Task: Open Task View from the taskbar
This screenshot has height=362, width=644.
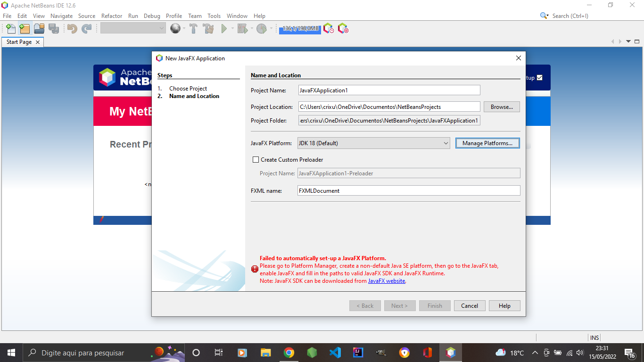Action: (219, 353)
